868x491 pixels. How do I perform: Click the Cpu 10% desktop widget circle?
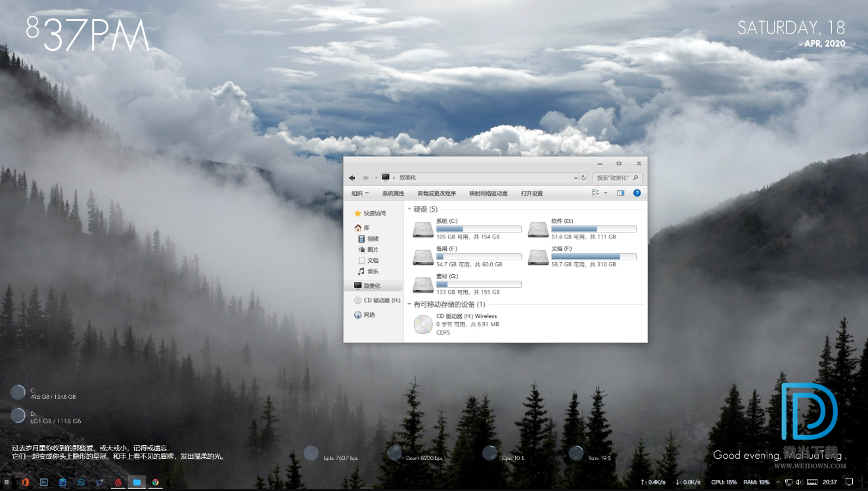(x=490, y=453)
